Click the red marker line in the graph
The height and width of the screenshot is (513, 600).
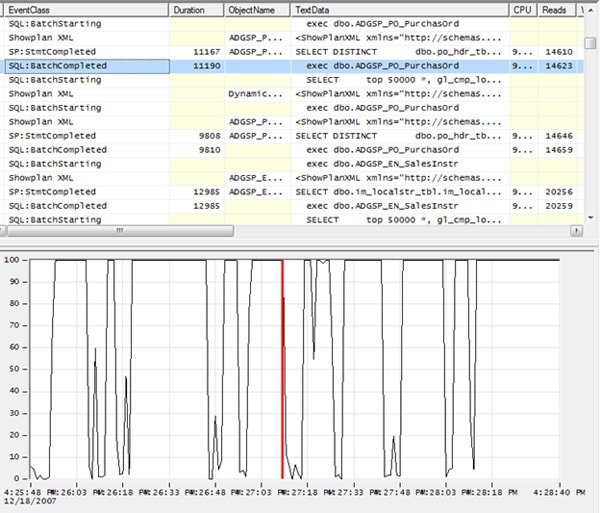coord(283,369)
